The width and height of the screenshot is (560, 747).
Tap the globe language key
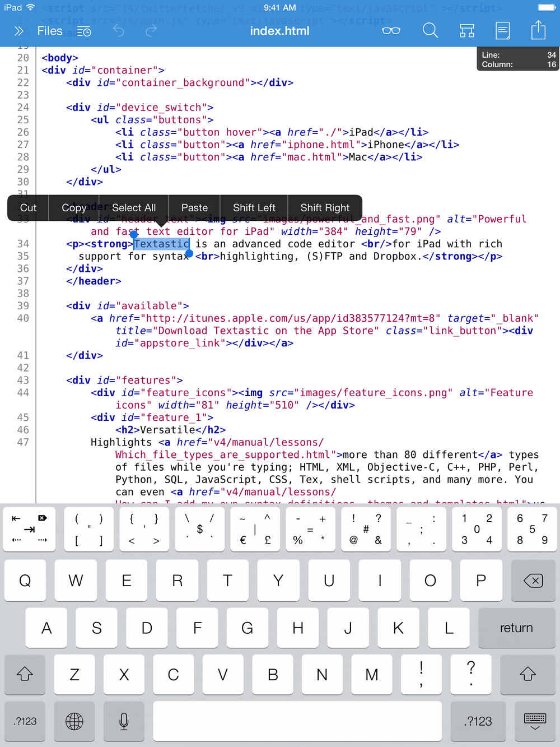(74, 721)
